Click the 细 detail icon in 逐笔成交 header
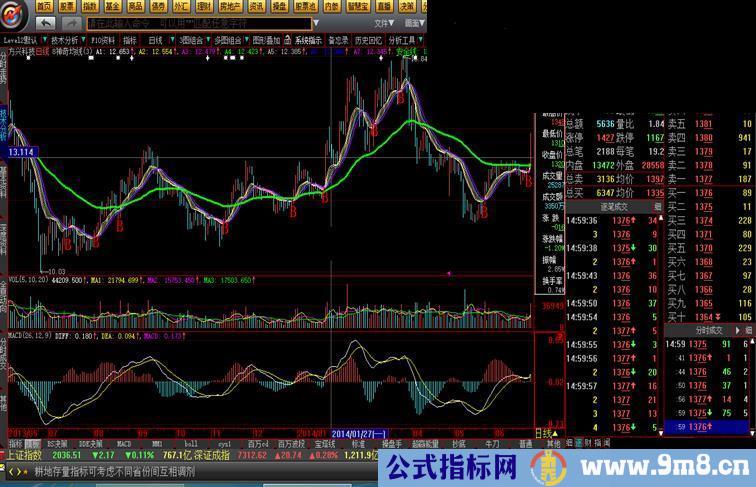Viewport: 756px width, 487px height. [656, 205]
